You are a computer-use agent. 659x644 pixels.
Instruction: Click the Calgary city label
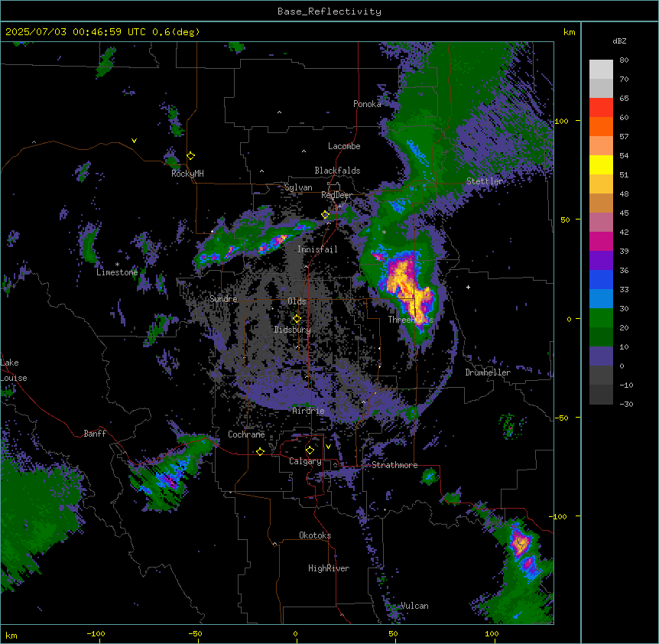(305, 461)
